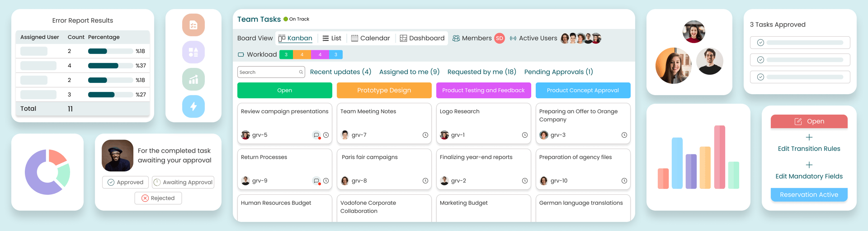Image resolution: width=868 pixels, height=231 pixels.
Task: Click clock icon on Logo Research card
Action: pos(524,135)
